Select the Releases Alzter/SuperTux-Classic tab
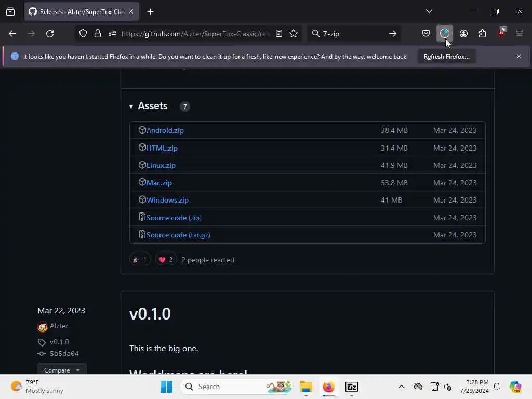Viewport: 532px width, 399px height. coord(82,12)
